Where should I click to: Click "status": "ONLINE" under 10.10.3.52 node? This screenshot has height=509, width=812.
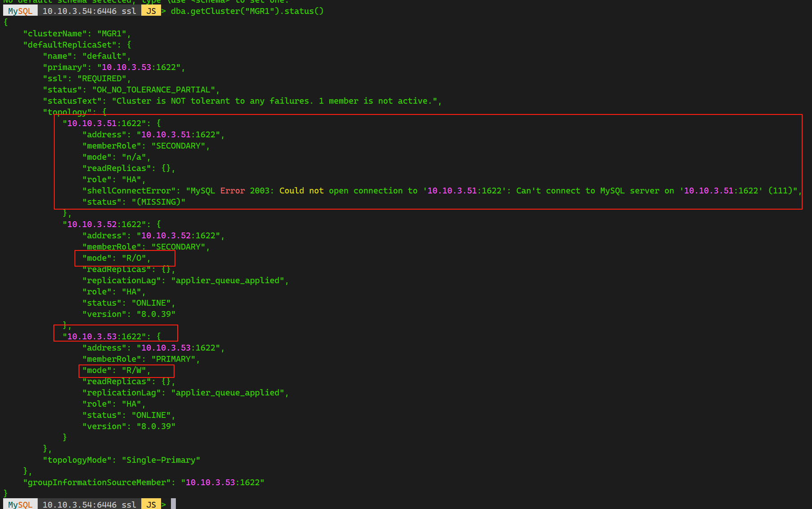[129, 303]
